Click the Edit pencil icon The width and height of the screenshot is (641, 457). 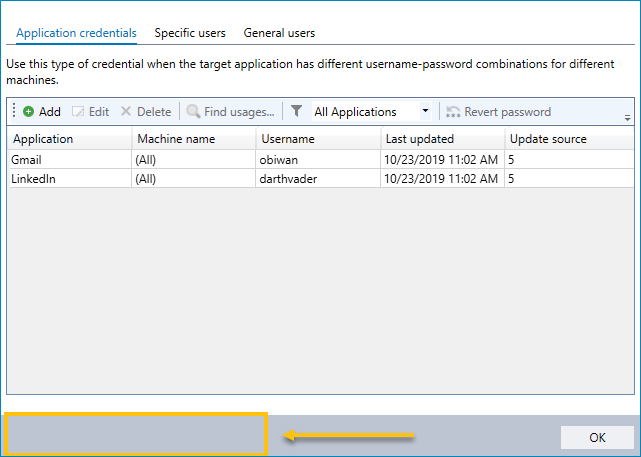pyautogui.click(x=78, y=111)
